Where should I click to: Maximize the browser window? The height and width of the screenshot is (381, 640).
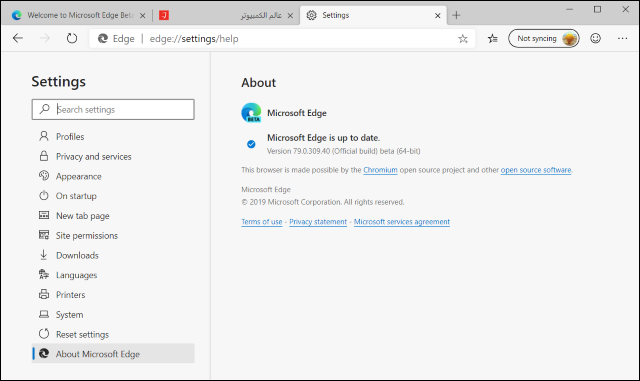pyautogui.click(x=598, y=9)
